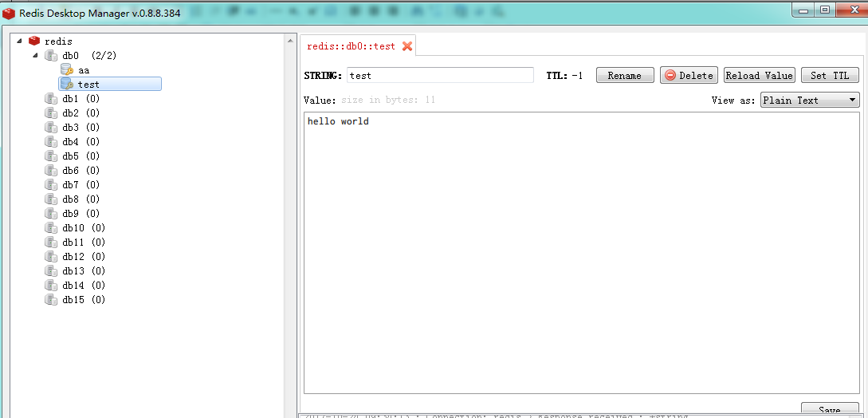Click the db2 database icon
868x418 pixels.
(52, 113)
